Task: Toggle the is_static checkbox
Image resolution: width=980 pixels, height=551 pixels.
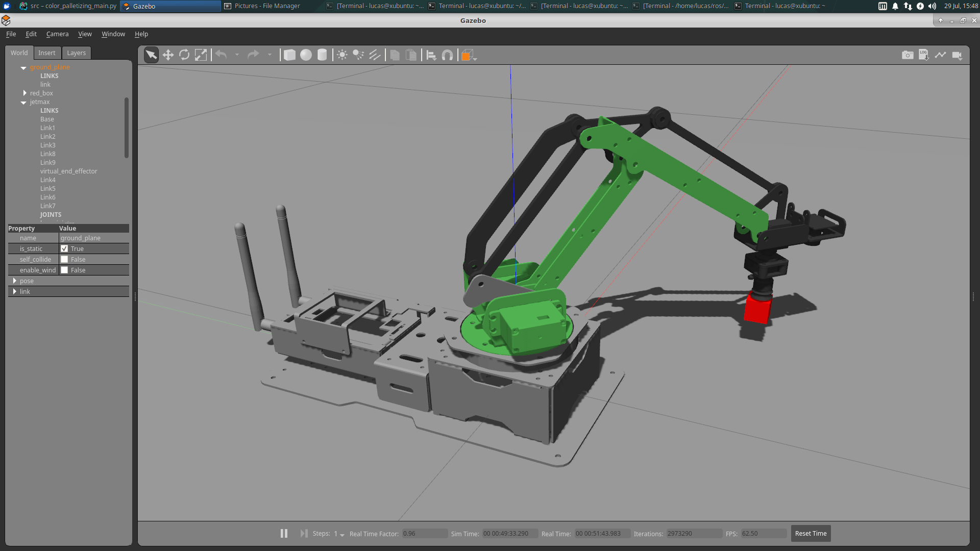Action: [x=64, y=248]
